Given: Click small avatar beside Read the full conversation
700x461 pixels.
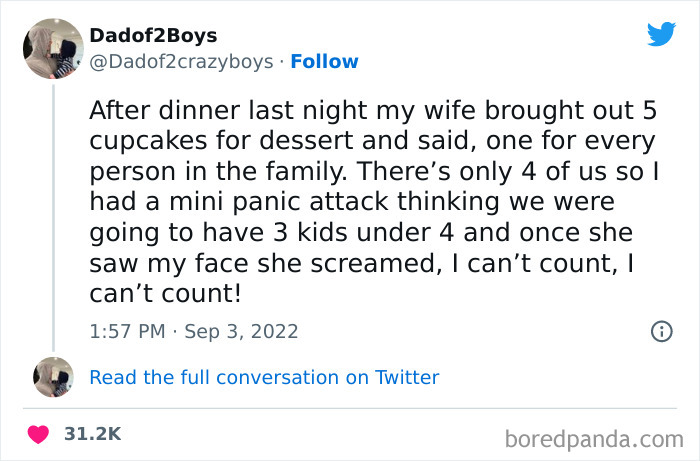Looking at the screenshot, I should 53,377.
